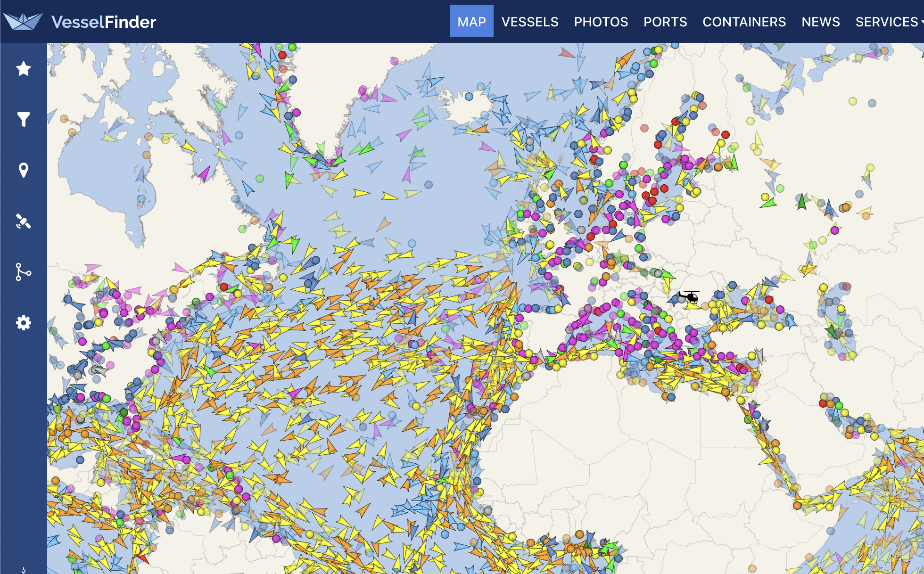Open the VESSELS menu item
Viewport: 924px width, 574px height.
530,22
